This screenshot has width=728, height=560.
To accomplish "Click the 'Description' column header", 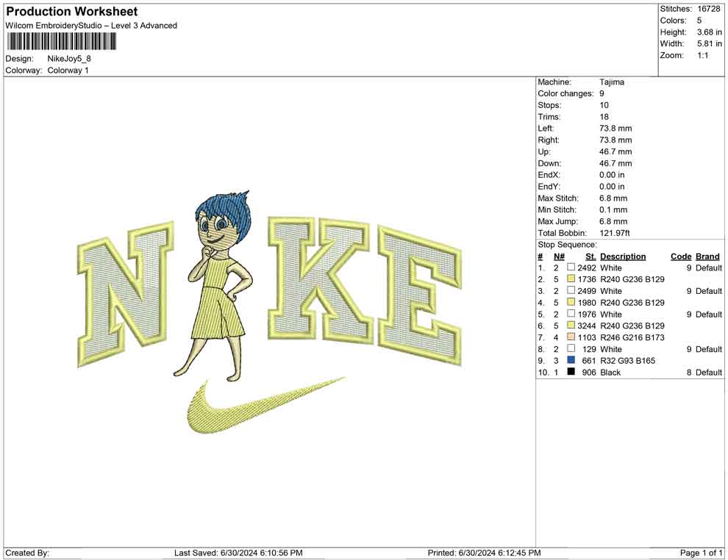I will click(x=623, y=256).
